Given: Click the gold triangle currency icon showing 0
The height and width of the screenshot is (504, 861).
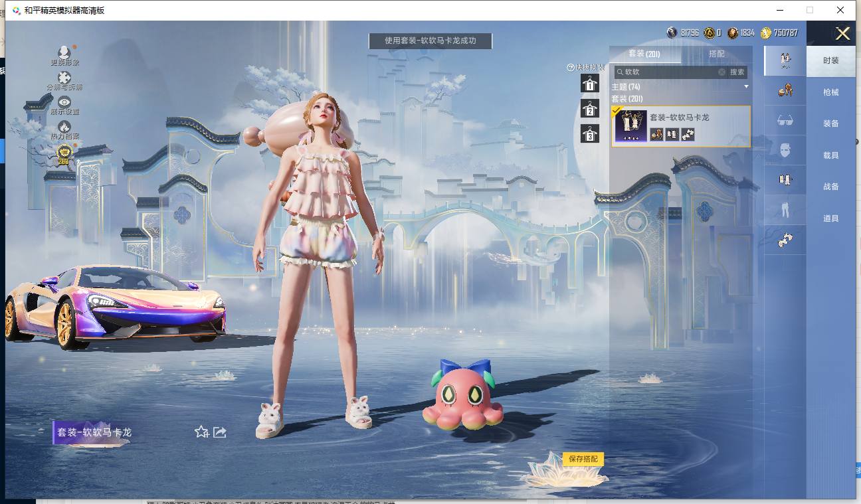Looking at the screenshot, I should pos(710,33).
